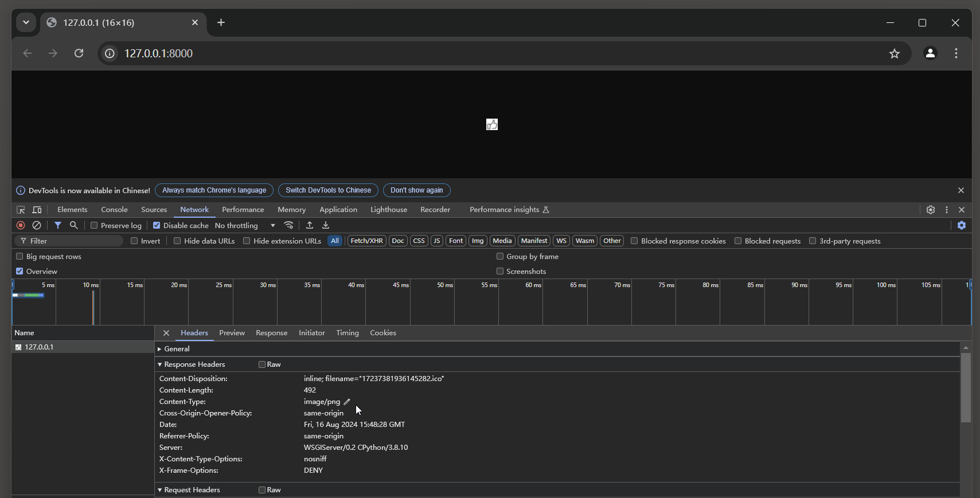Open the Chrome profile menu
The image size is (980, 498).
pos(930,53)
